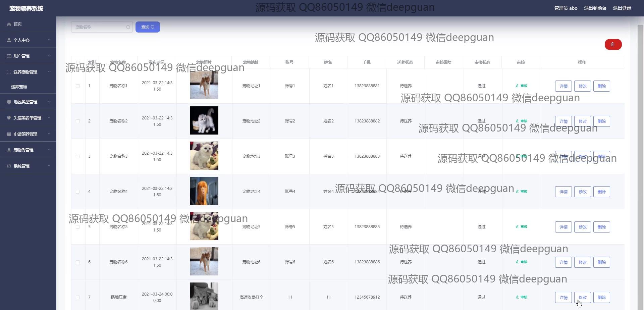The image size is (644, 310).
Task: Click the 宠物名称 search input field
Action: pyautogui.click(x=102, y=27)
